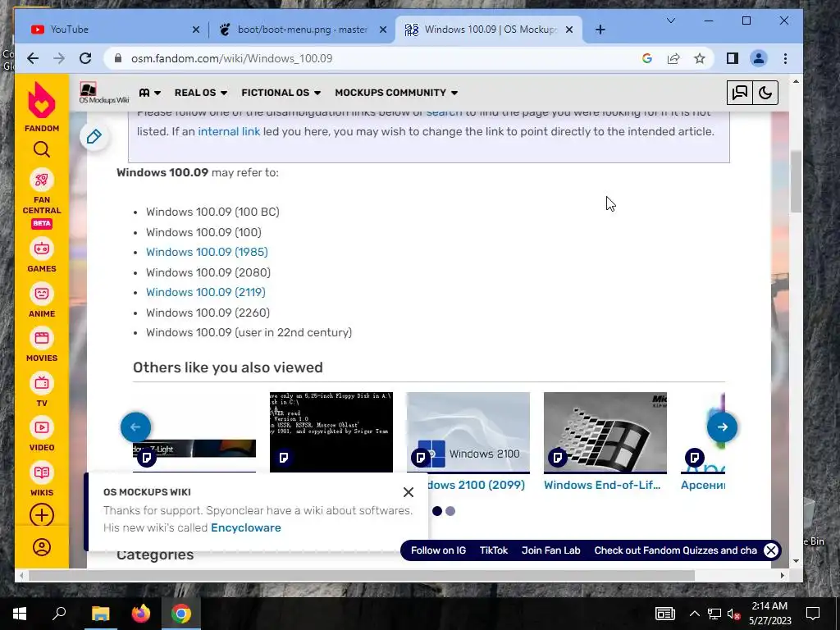The width and height of the screenshot is (840, 630).
Task: Open Windows 2100 thumbnail image
Action: click(468, 431)
